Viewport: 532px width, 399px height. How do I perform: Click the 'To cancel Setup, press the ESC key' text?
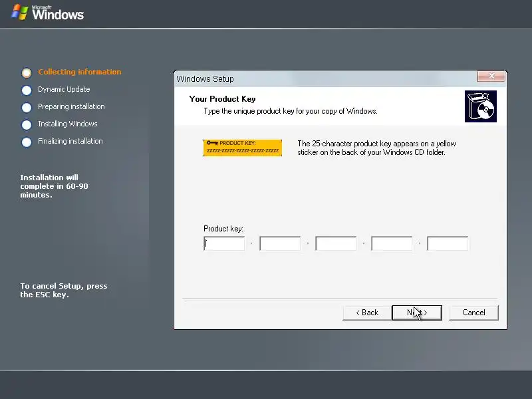(63, 291)
